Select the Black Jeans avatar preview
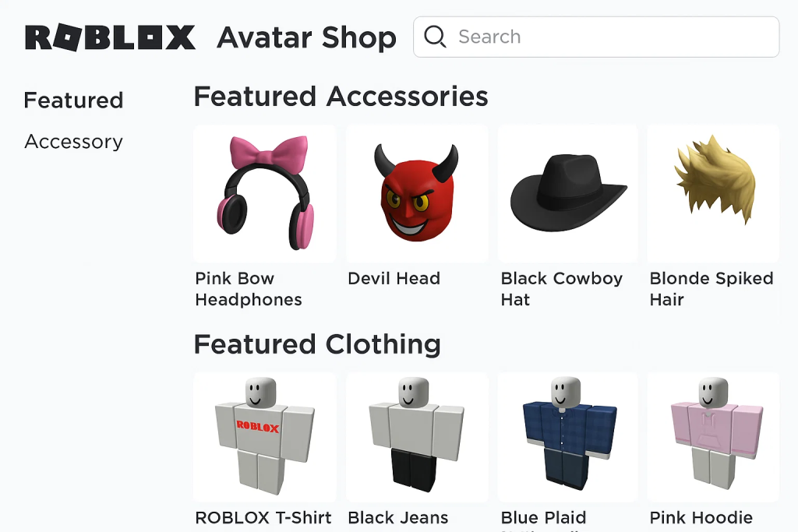 point(417,437)
